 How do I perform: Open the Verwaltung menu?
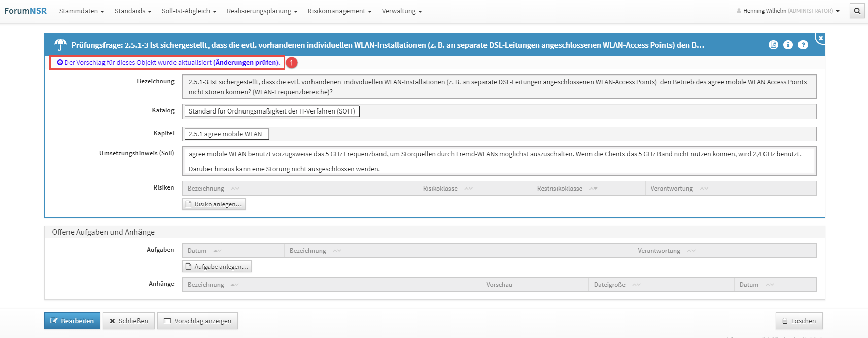[x=401, y=11]
